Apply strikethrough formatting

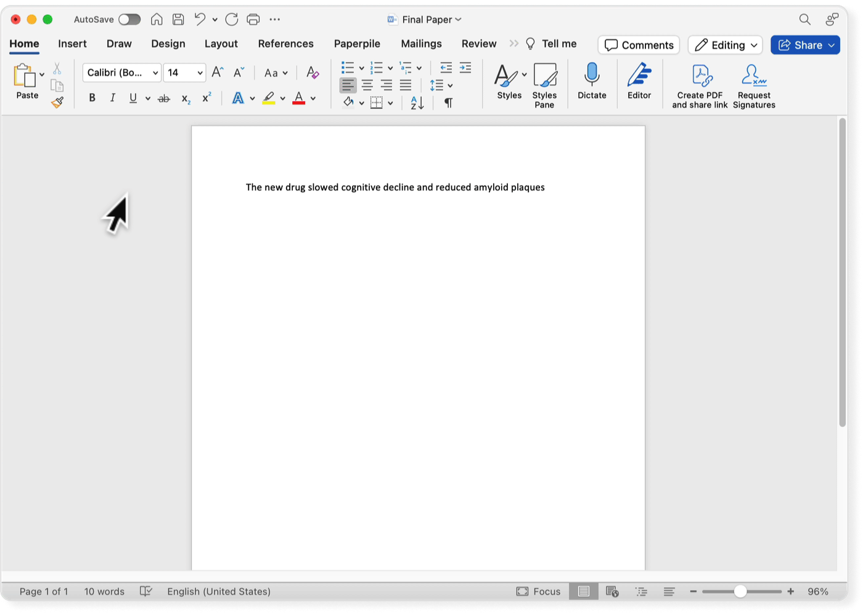click(163, 98)
